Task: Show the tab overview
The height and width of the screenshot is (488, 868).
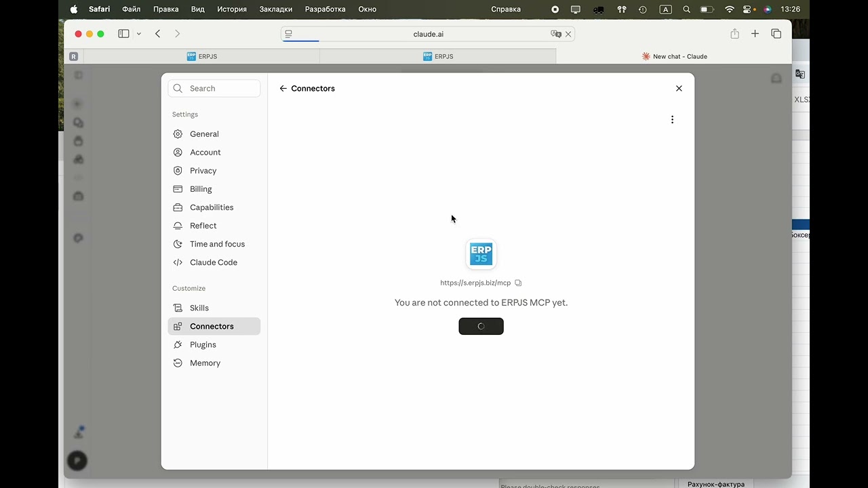Action: (776, 34)
